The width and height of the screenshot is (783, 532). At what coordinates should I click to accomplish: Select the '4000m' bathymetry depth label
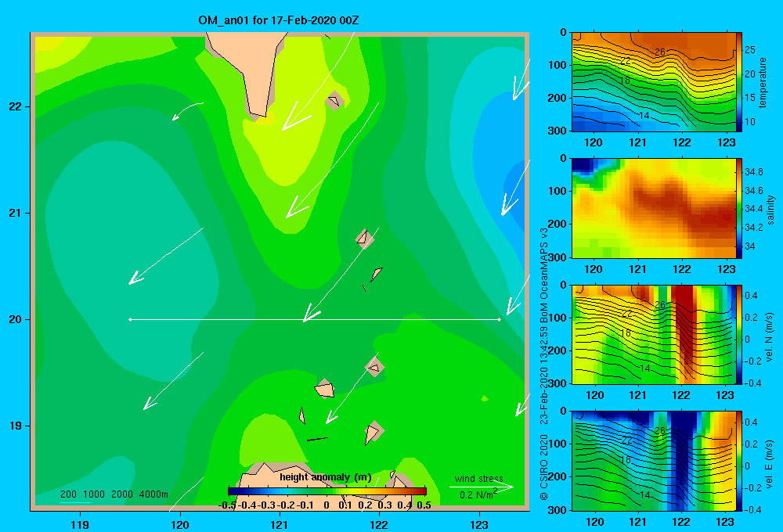[x=153, y=494]
